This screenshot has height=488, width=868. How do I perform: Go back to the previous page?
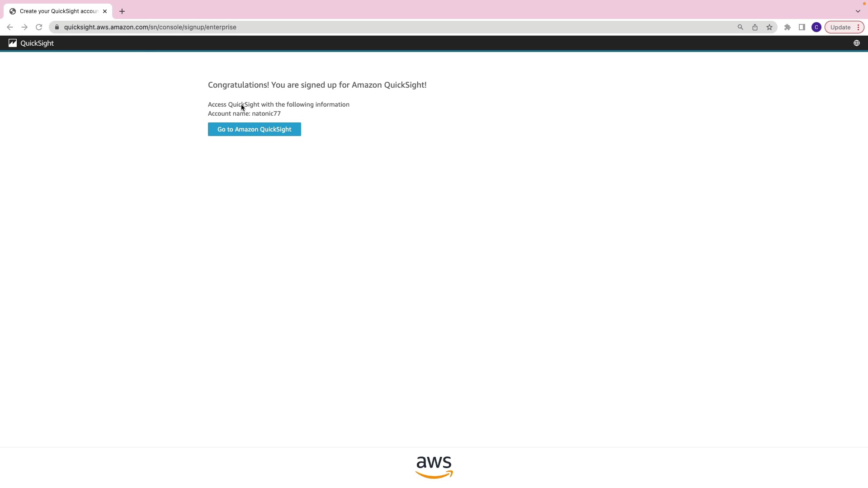point(10,27)
